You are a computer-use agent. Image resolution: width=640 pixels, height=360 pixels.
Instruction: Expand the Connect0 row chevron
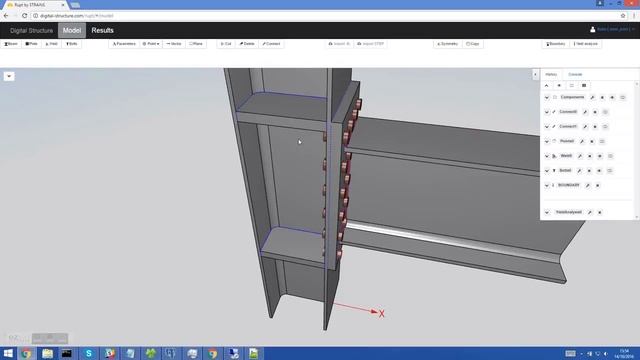[547, 112]
